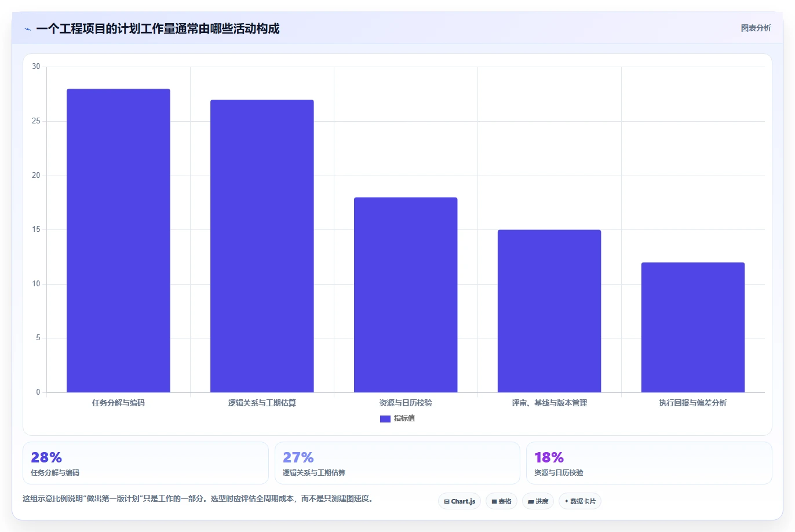
Task: Click the lightning icon beside the title
Action: pyautogui.click(x=27, y=29)
